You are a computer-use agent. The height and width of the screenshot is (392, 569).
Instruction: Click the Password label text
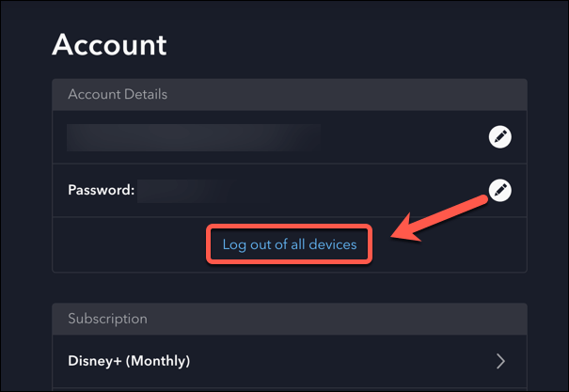pyautogui.click(x=102, y=191)
